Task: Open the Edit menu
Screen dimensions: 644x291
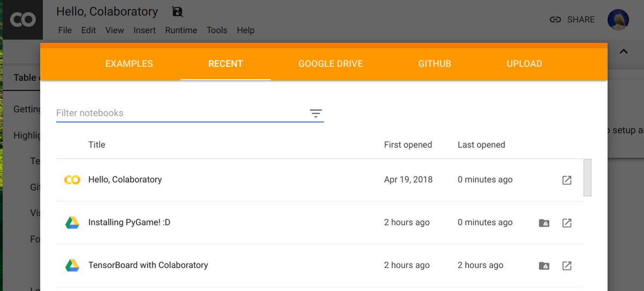Action: (89, 30)
